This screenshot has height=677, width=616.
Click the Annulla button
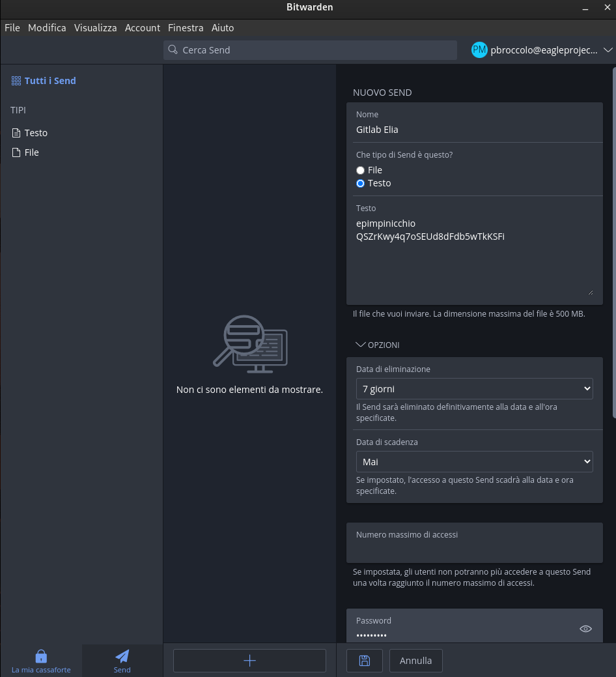click(415, 661)
